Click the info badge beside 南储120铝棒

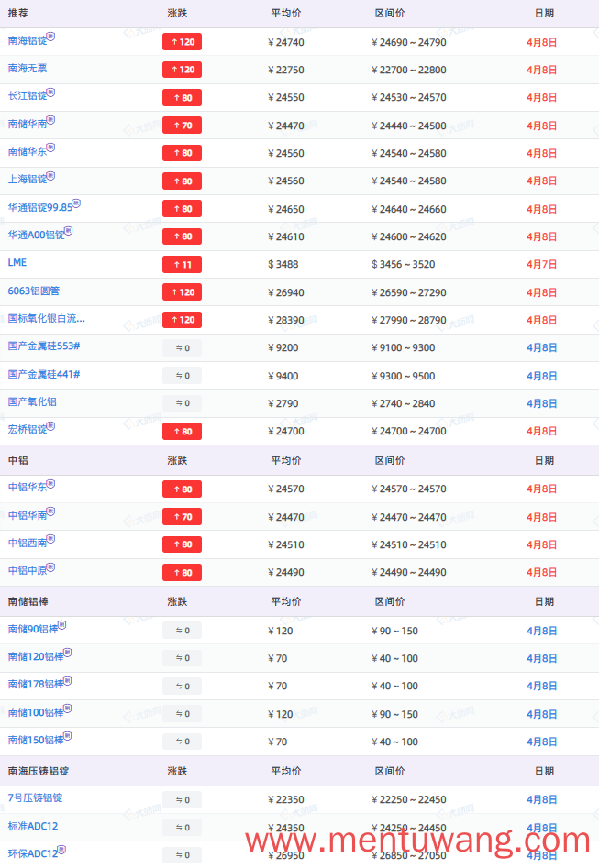coord(68,654)
